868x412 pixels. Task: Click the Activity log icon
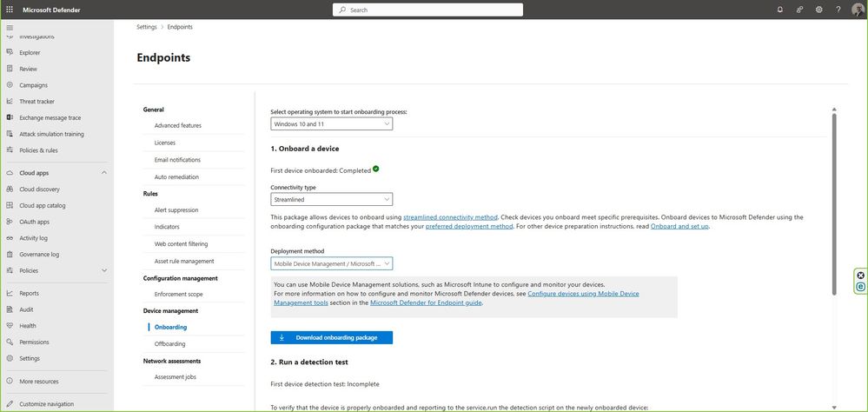pyautogui.click(x=10, y=238)
